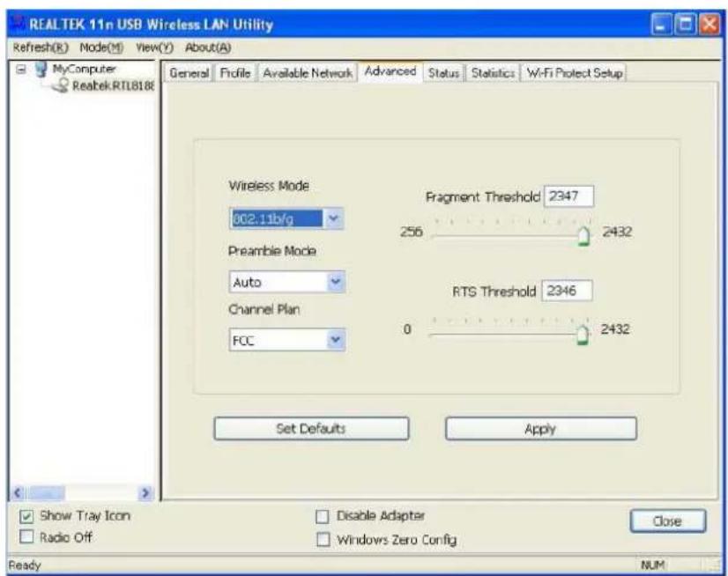Select the MyComputer tree label
728x576 pixels.
pos(84,69)
